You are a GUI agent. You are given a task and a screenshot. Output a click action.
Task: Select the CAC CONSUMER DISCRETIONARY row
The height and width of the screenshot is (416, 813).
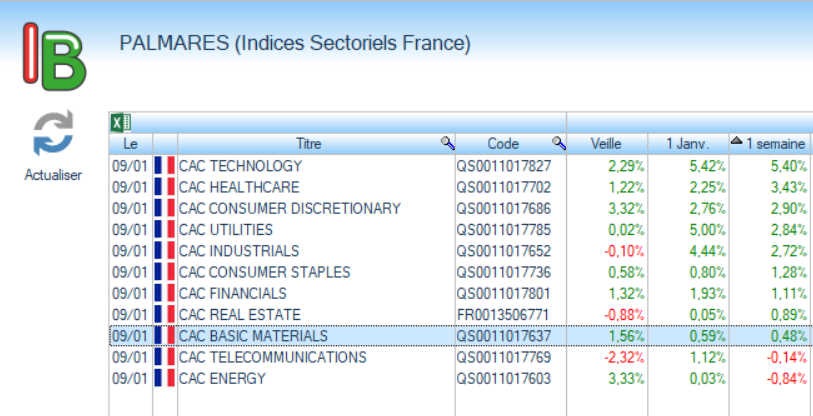click(289, 208)
